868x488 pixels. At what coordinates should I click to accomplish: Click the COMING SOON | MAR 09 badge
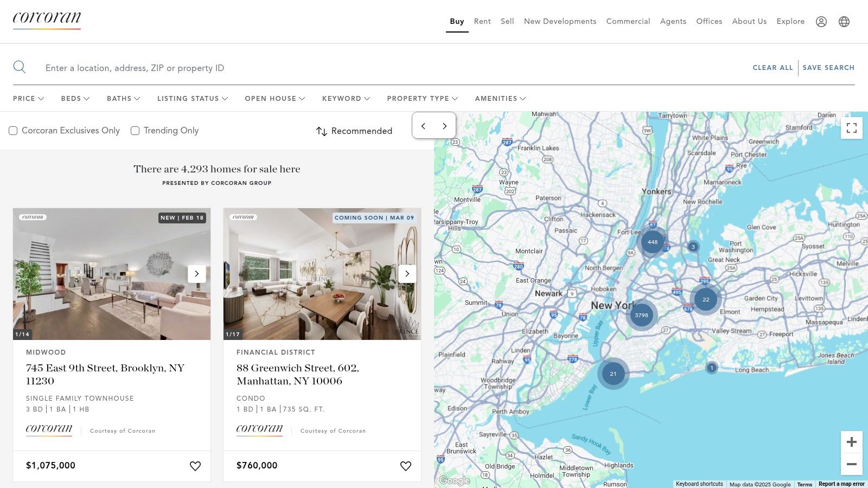pyautogui.click(x=374, y=218)
